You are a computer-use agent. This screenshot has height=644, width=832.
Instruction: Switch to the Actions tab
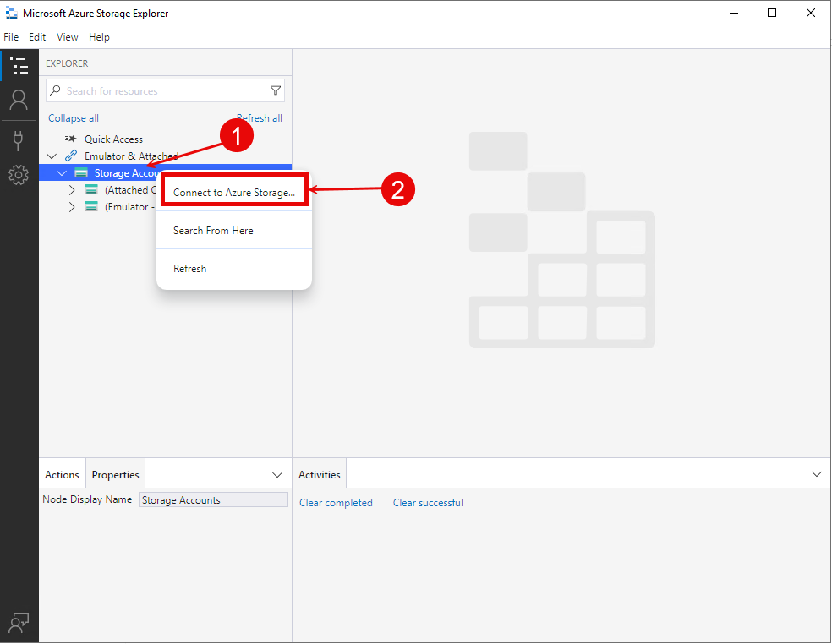tap(62, 475)
